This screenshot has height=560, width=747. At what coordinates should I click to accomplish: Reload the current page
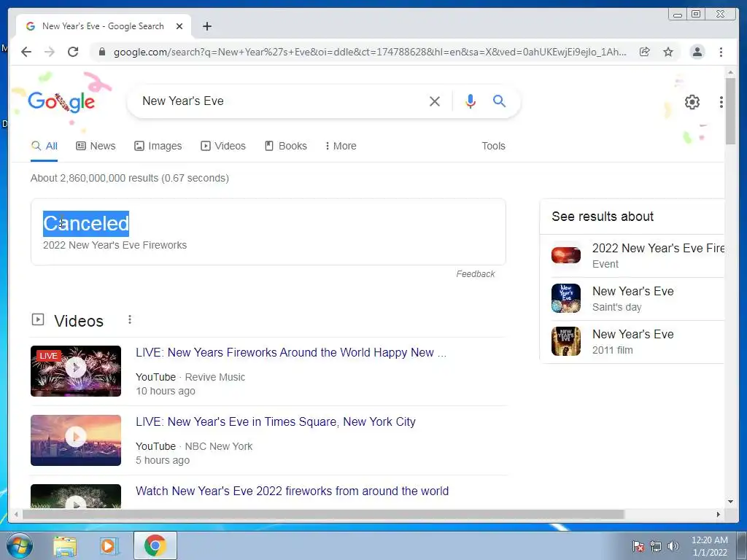[x=73, y=52]
